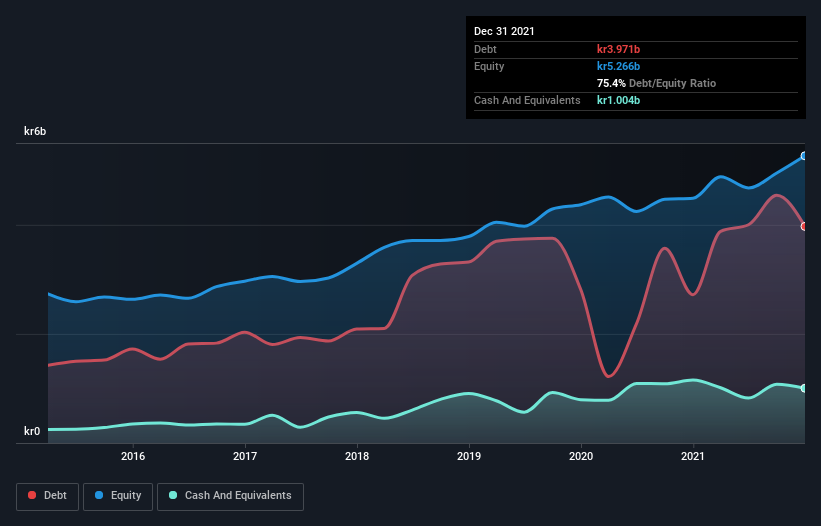Click the blue Equity data point marker
Viewport: 821px width, 526px height.
(804, 156)
